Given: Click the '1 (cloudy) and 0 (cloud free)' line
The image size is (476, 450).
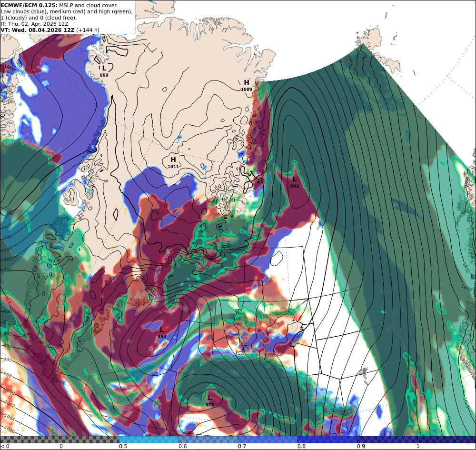Looking at the screenshot, I should click(39, 18).
